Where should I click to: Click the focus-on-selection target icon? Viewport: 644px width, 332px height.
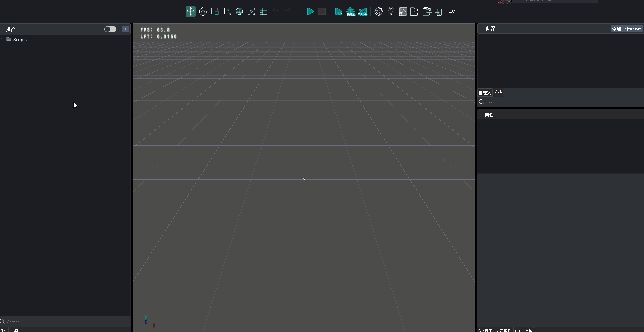(251, 11)
